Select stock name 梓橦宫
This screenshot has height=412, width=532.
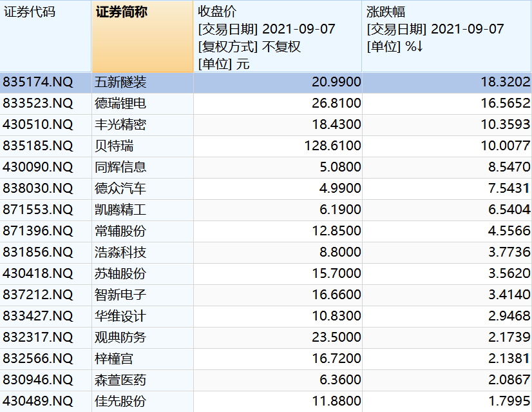click(114, 358)
